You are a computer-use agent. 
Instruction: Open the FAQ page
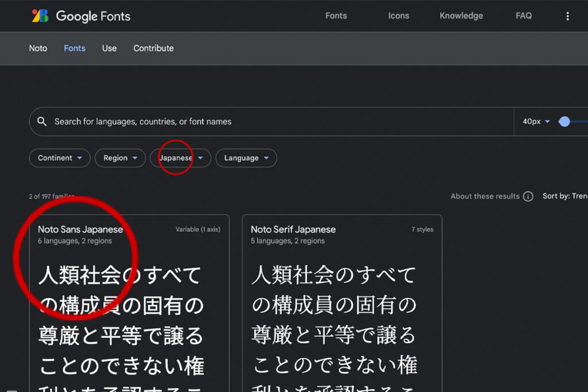pos(524,15)
